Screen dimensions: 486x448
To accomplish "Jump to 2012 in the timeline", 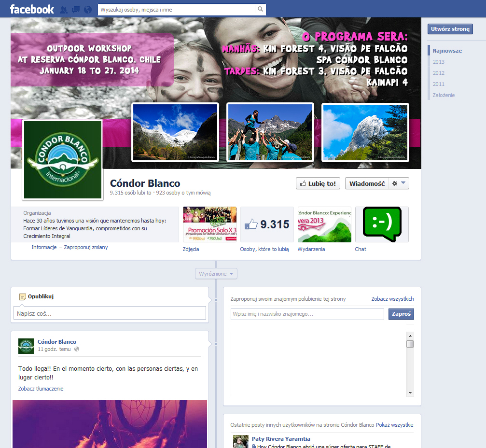I will tap(439, 73).
